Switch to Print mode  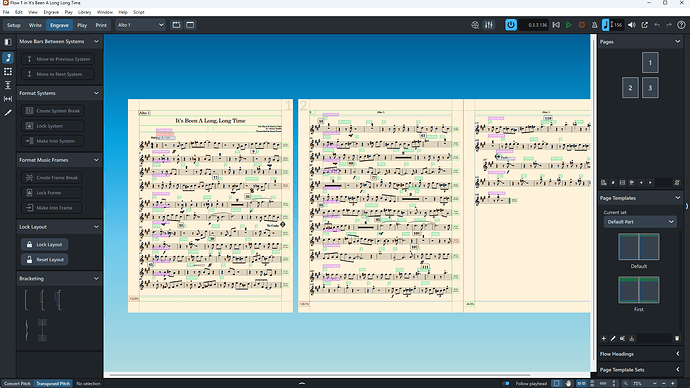pyautogui.click(x=101, y=25)
